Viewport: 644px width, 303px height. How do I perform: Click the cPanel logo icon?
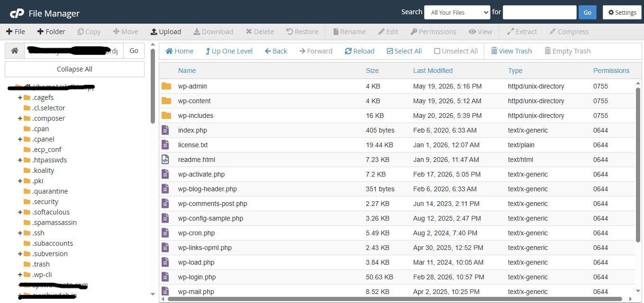[x=17, y=13]
